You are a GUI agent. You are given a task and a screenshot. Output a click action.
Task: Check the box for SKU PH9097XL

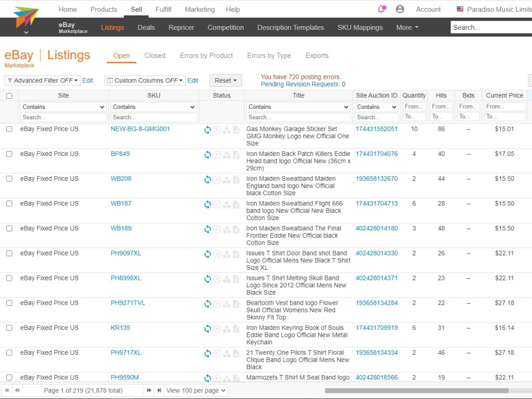pyautogui.click(x=10, y=253)
